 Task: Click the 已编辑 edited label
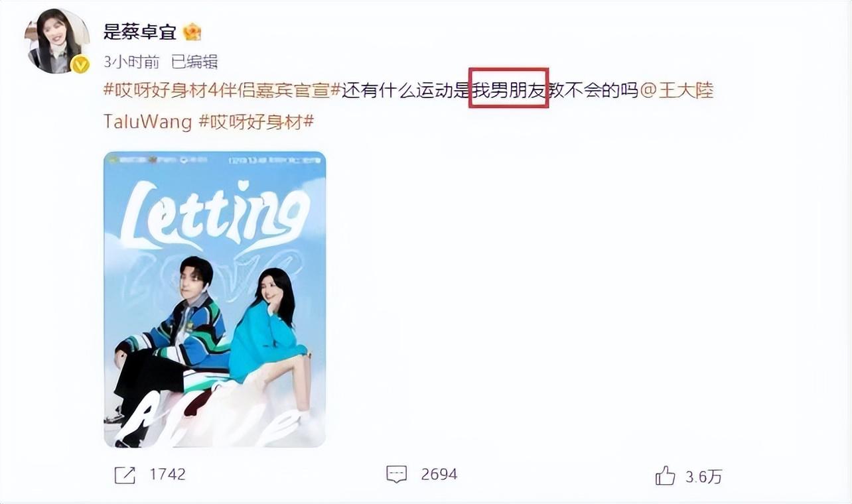pos(194,62)
